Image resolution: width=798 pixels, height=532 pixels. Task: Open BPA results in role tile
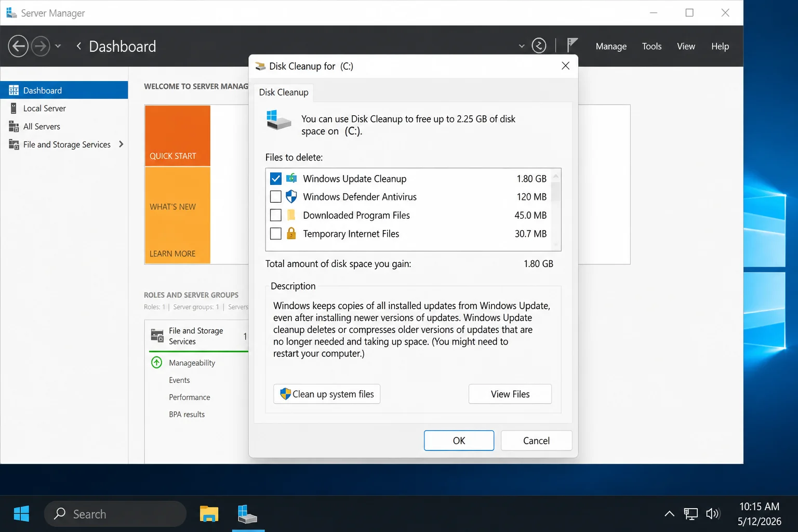pyautogui.click(x=187, y=415)
